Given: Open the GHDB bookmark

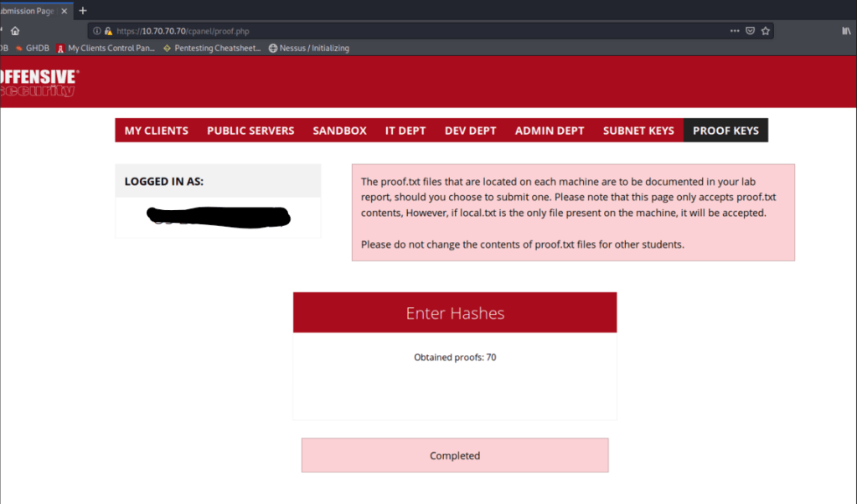Looking at the screenshot, I should click(32, 49).
